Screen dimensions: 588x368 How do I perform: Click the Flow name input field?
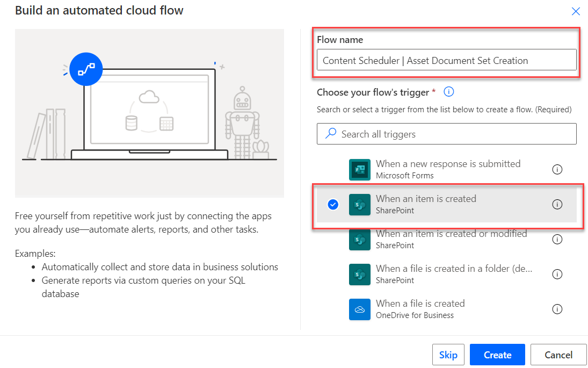[446, 60]
